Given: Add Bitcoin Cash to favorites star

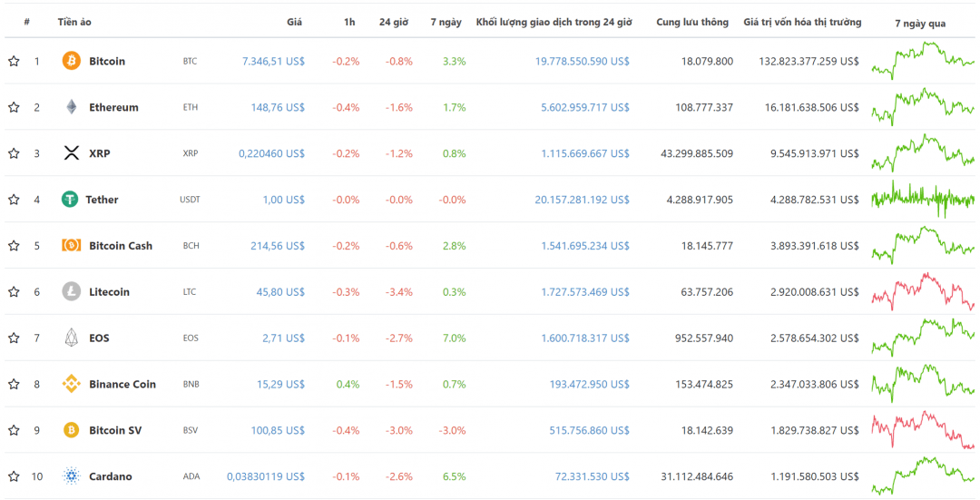Looking at the screenshot, I should click(14, 246).
